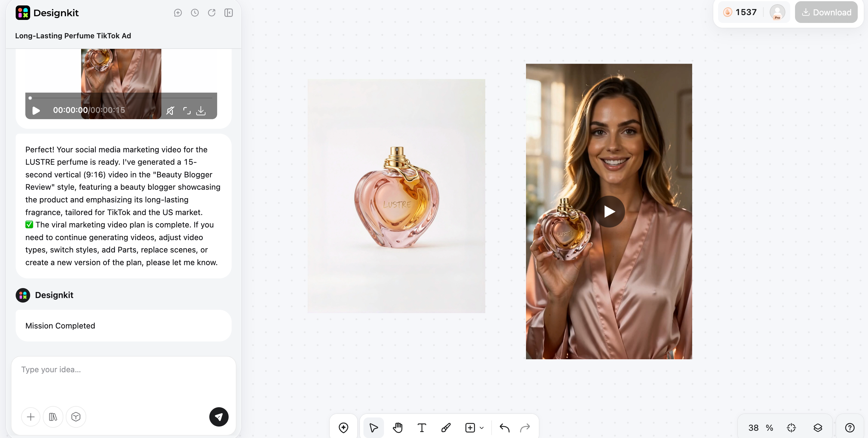Click the Designkit logo icon in header

[x=23, y=13]
